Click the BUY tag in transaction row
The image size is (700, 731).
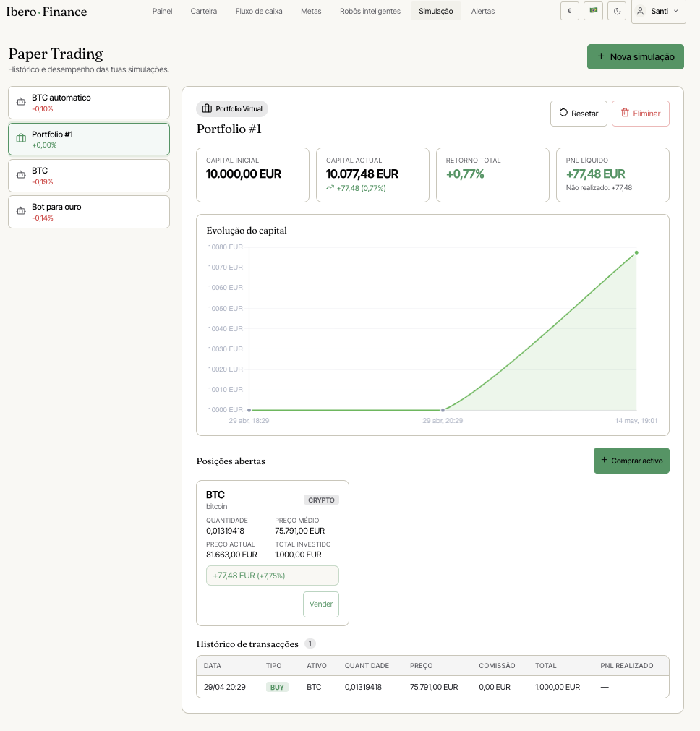point(278,687)
